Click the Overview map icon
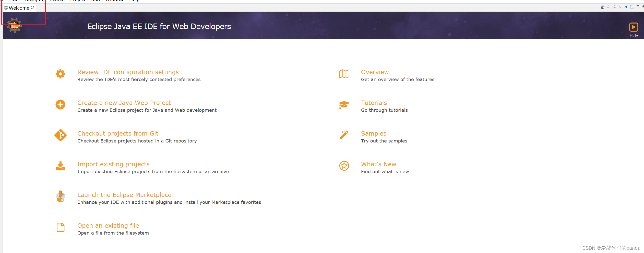This screenshot has width=644, height=253. point(344,74)
